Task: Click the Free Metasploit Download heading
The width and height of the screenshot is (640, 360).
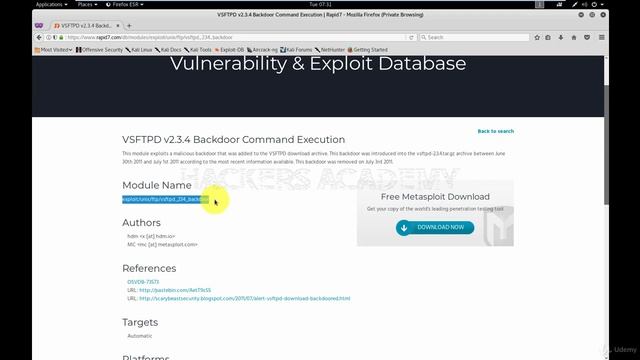Action: tap(435, 197)
